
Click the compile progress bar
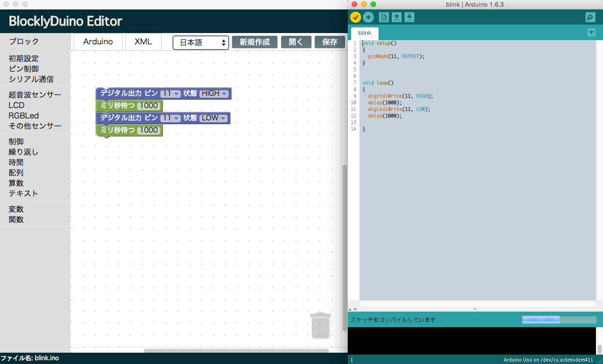coord(559,320)
